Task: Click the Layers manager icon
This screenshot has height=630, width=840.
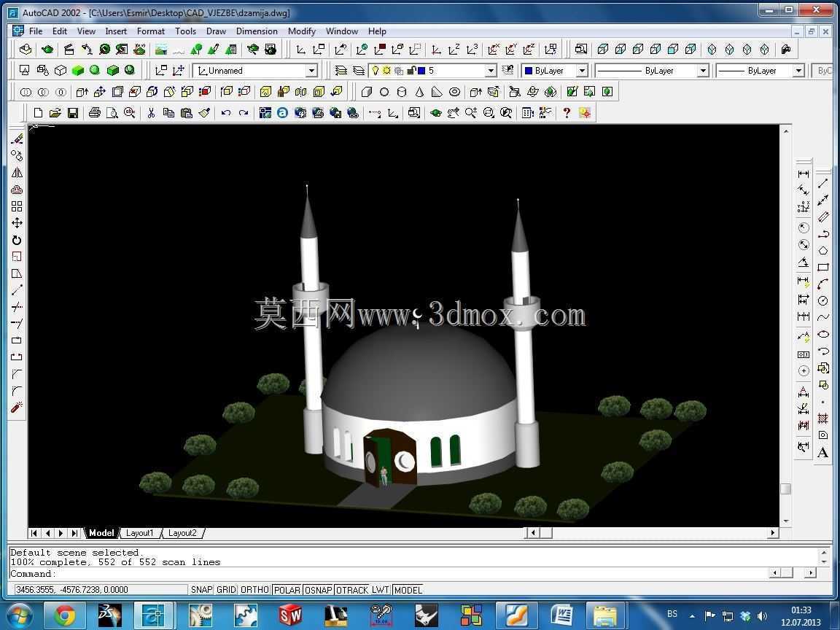Action: (x=341, y=70)
